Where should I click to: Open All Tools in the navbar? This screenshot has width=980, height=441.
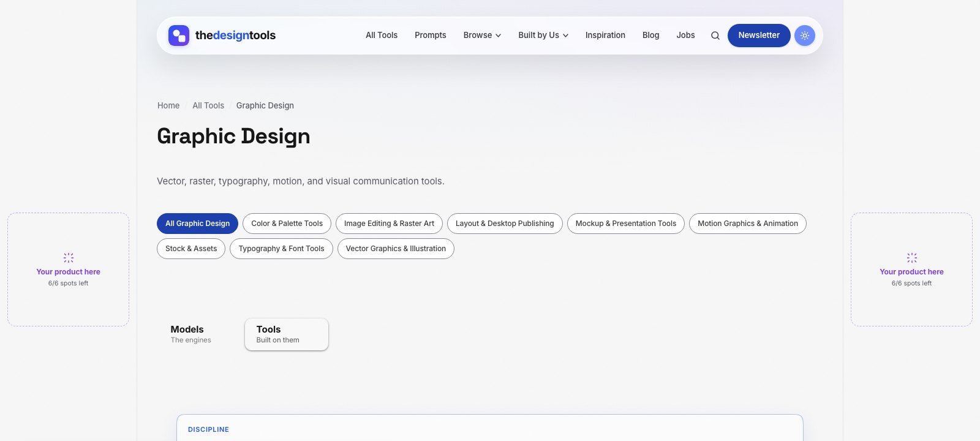(x=382, y=36)
